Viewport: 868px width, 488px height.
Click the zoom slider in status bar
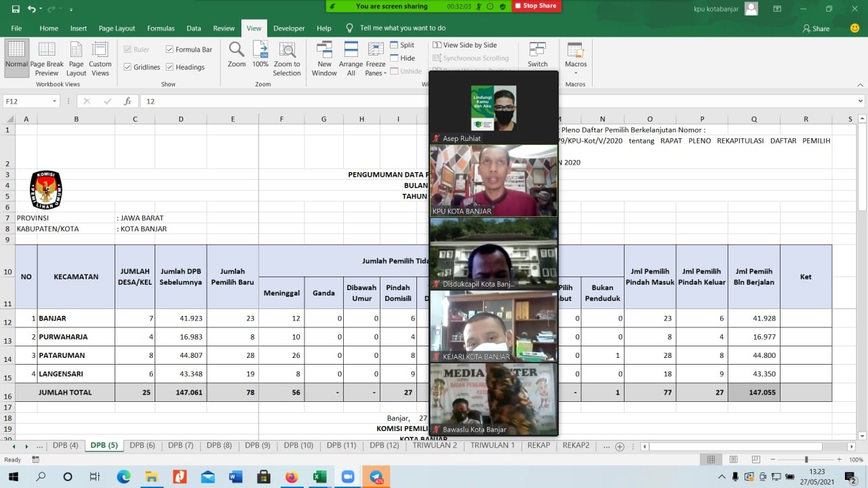click(x=806, y=460)
